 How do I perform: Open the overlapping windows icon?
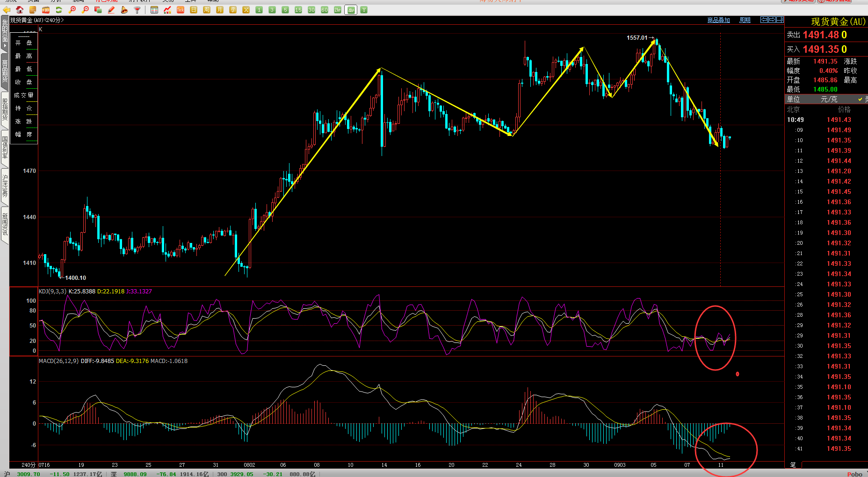[98, 10]
